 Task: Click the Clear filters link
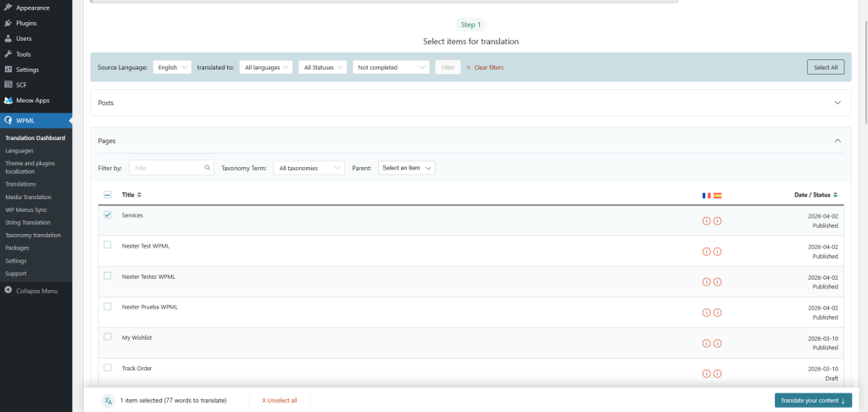coord(485,68)
